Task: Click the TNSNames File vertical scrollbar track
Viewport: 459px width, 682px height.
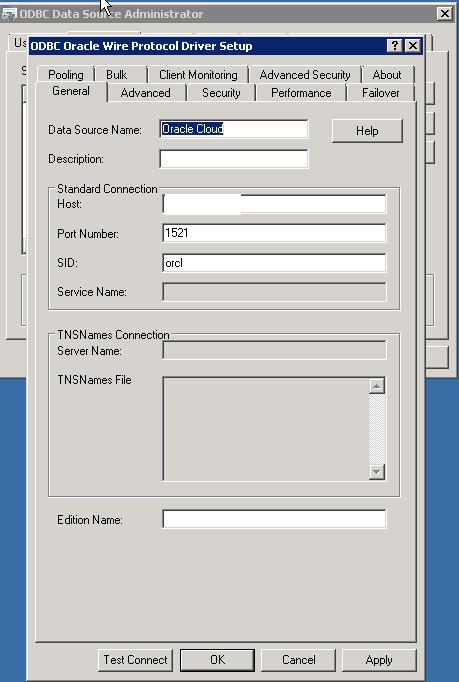Action: pos(377,429)
